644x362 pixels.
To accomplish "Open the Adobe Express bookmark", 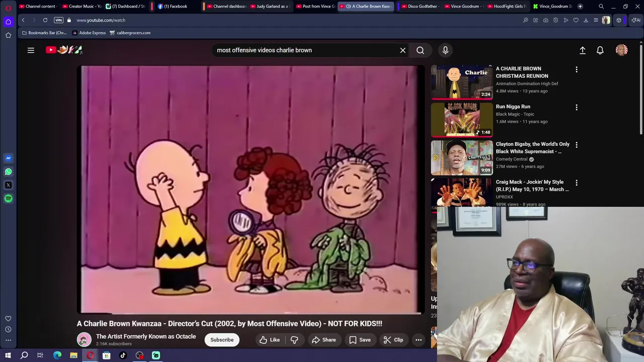I will pos(89,33).
